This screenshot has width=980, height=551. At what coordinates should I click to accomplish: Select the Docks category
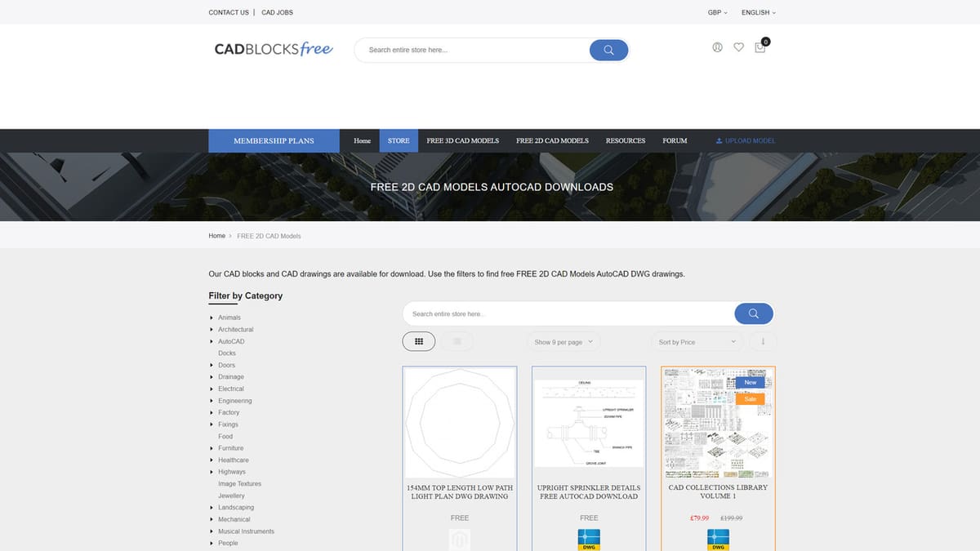coord(226,353)
